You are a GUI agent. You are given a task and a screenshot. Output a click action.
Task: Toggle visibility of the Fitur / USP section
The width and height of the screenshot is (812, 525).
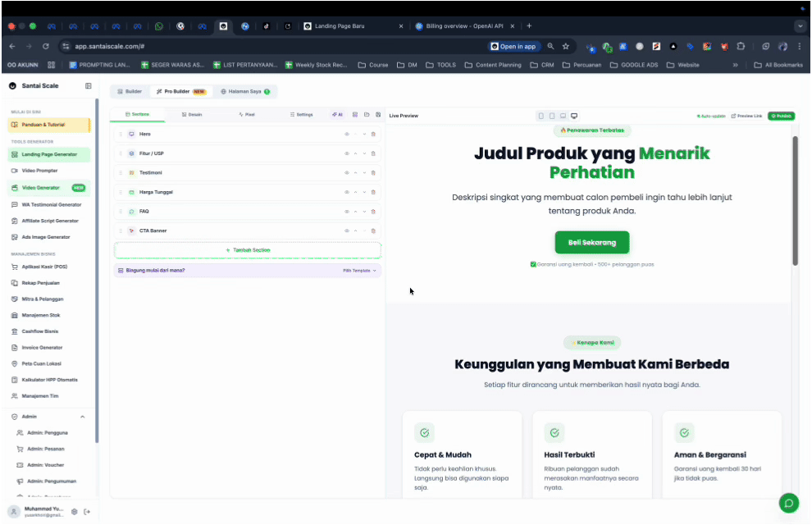[346, 153]
